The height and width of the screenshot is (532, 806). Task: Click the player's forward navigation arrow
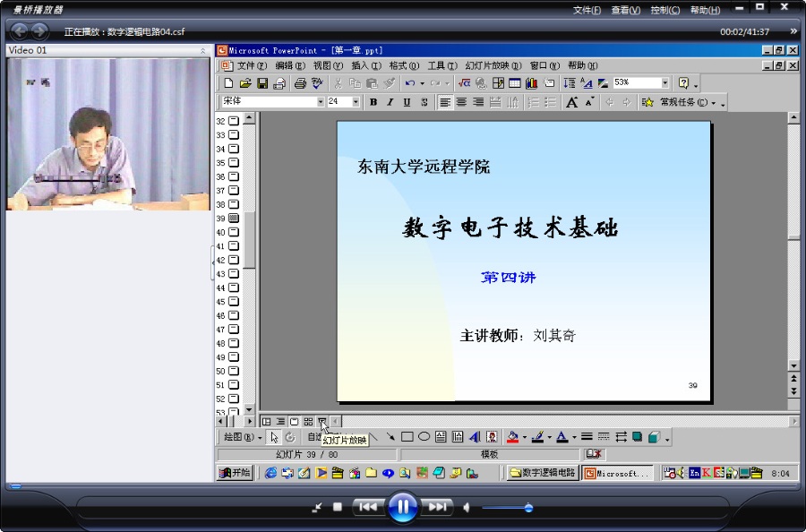click(39, 31)
